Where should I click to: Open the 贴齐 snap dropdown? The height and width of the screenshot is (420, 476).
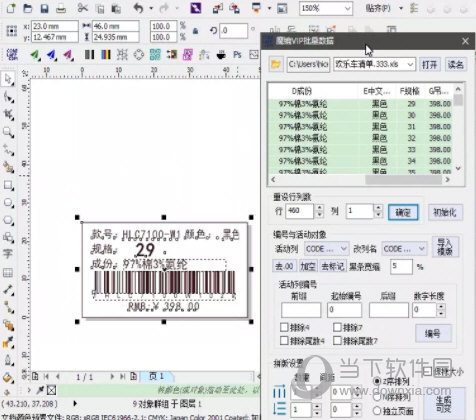point(401,8)
